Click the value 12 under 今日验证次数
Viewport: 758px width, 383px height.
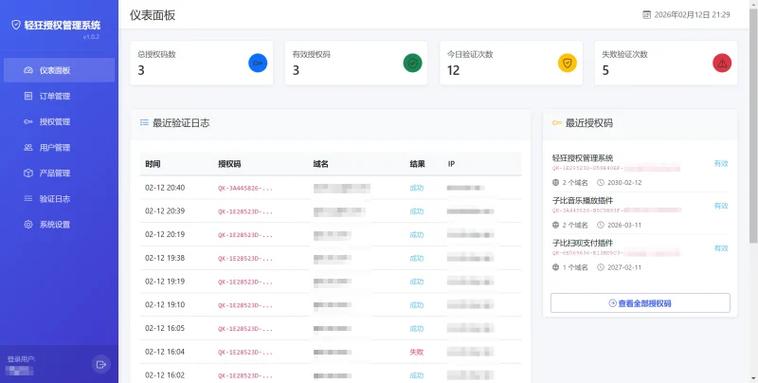(453, 71)
